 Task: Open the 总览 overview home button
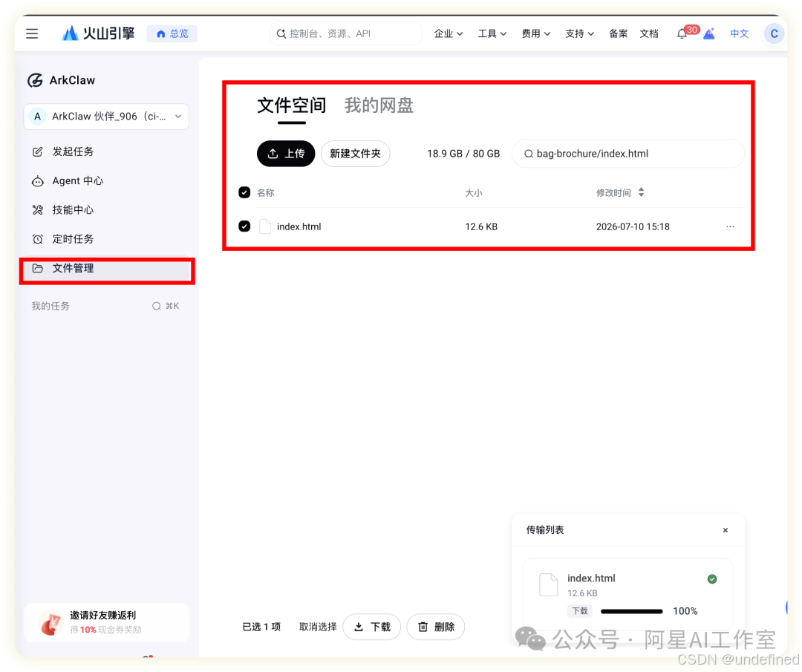(172, 33)
